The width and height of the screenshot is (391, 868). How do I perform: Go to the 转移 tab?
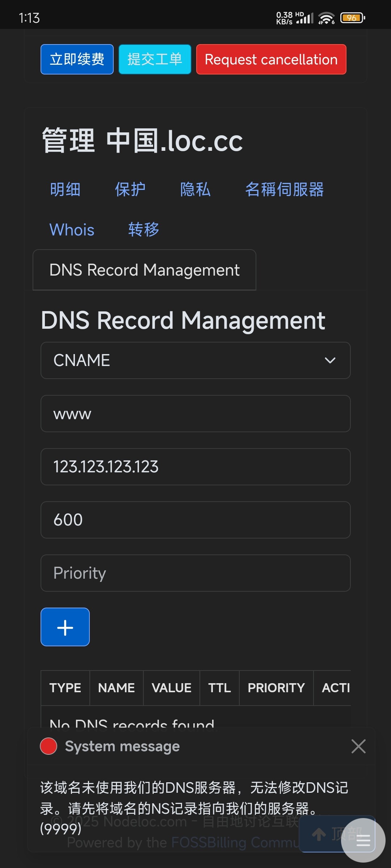[x=144, y=230]
